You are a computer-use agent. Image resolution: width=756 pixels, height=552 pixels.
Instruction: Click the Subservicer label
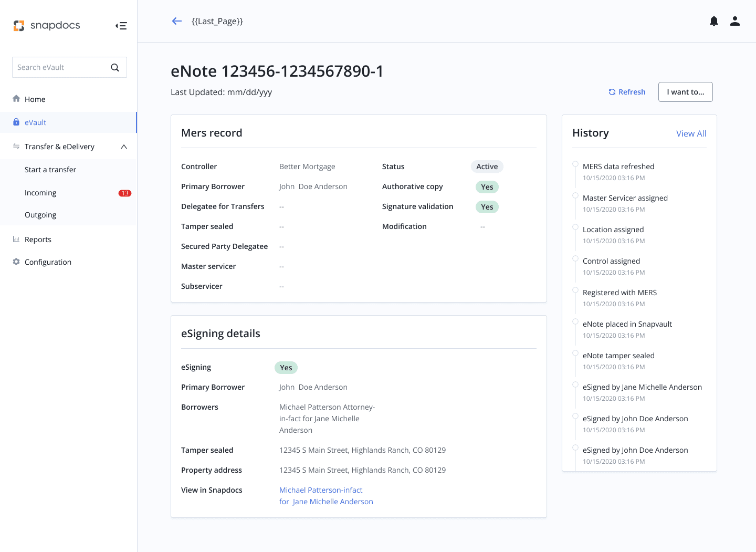point(202,286)
